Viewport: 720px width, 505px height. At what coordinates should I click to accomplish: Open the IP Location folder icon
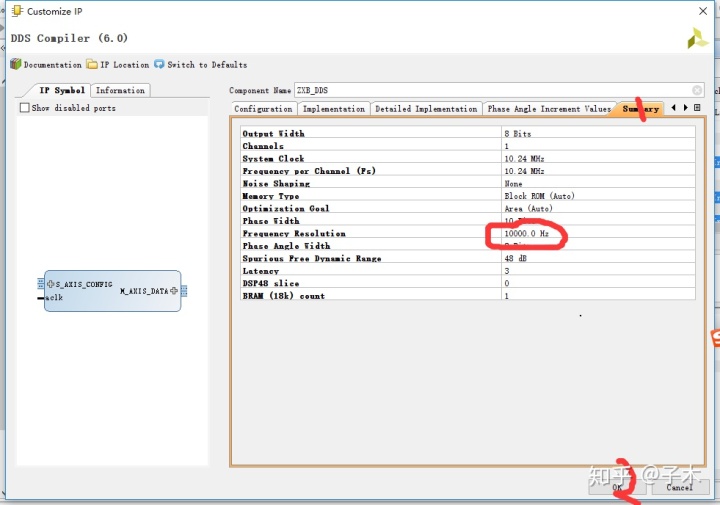[92, 64]
